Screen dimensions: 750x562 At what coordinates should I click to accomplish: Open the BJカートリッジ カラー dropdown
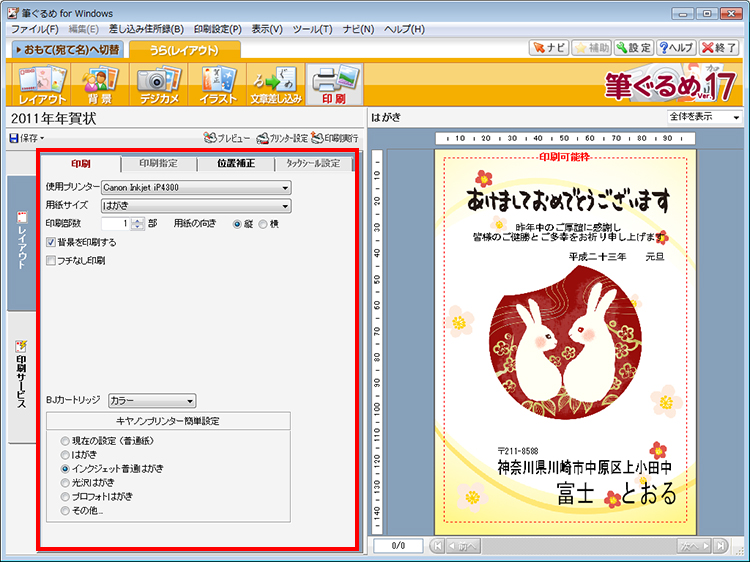click(x=152, y=401)
